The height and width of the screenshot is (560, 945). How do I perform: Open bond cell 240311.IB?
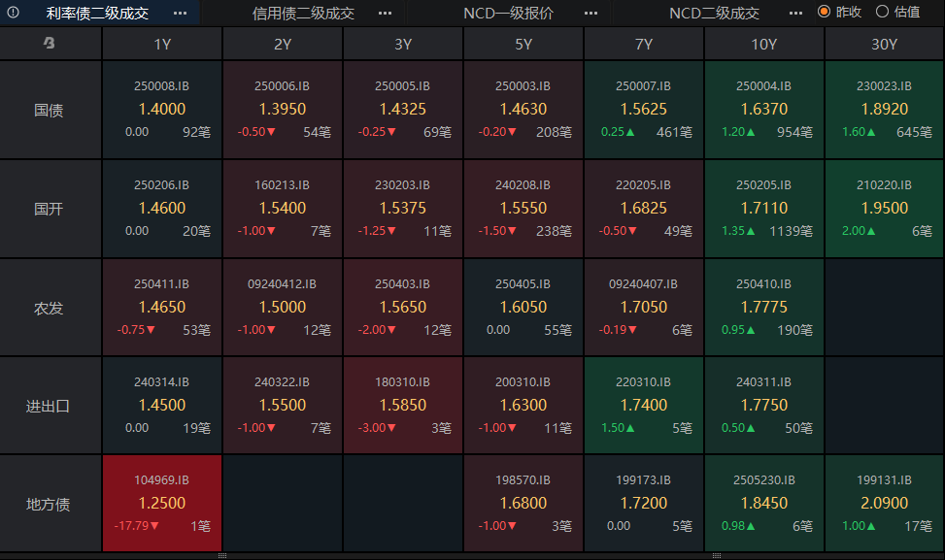tap(764, 406)
